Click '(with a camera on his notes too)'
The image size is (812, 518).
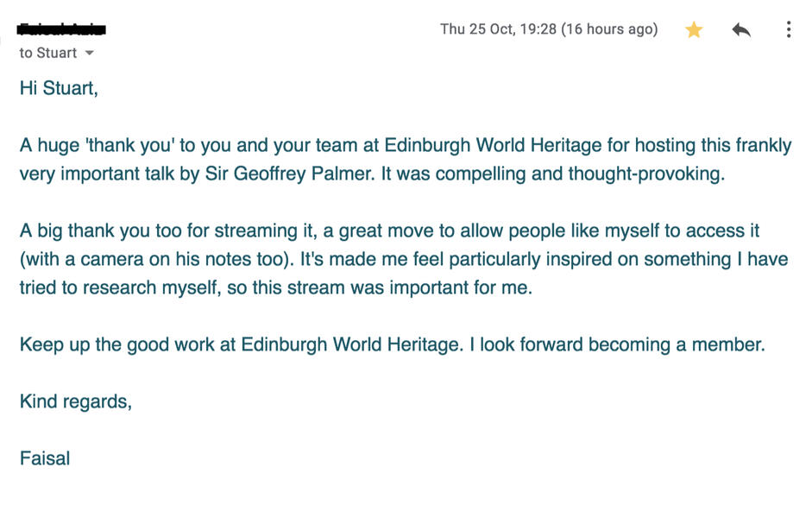(x=155, y=259)
